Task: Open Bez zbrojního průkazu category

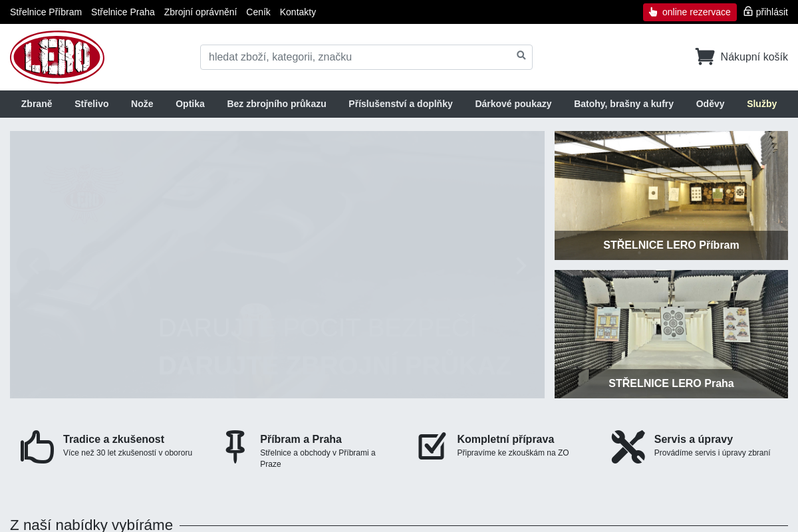Action: click(277, 104)
